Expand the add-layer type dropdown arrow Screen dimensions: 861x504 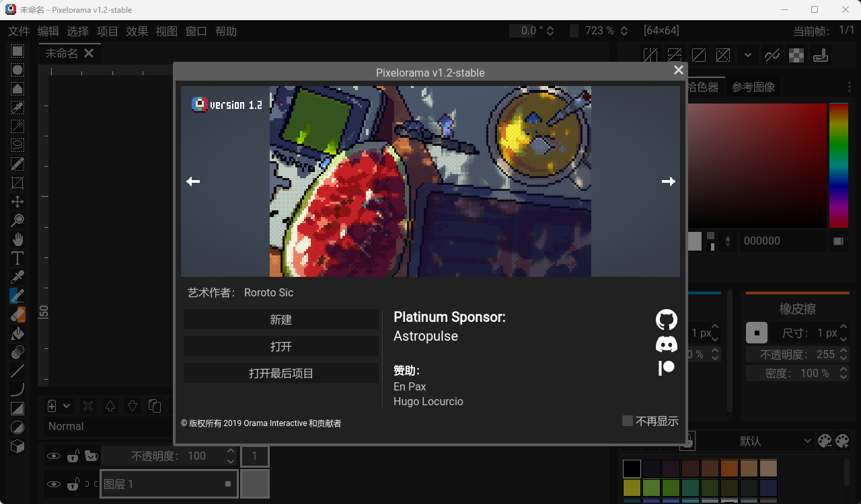(67, 406)
